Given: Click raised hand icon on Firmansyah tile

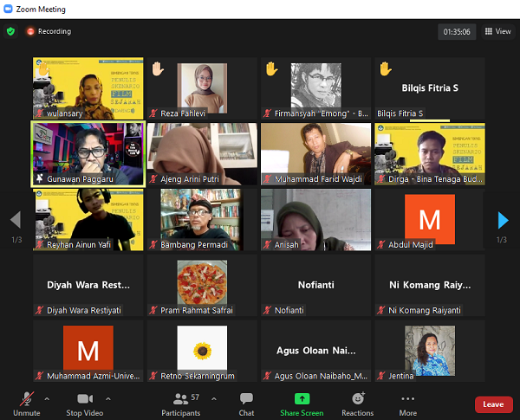Looking at the screenshot, I should point(271,69).
